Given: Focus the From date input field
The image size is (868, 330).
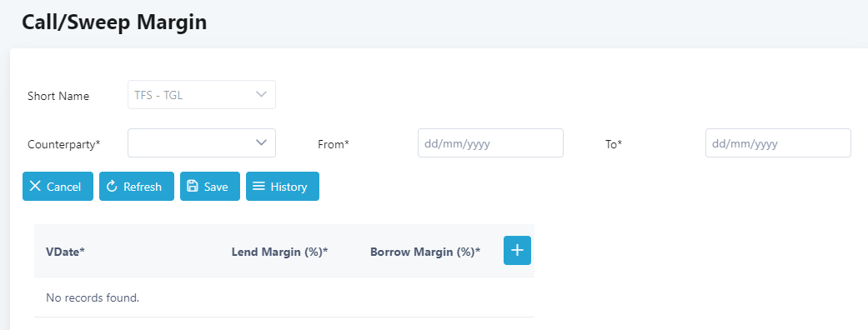Looking at the screenshot, I should point(490,142).
